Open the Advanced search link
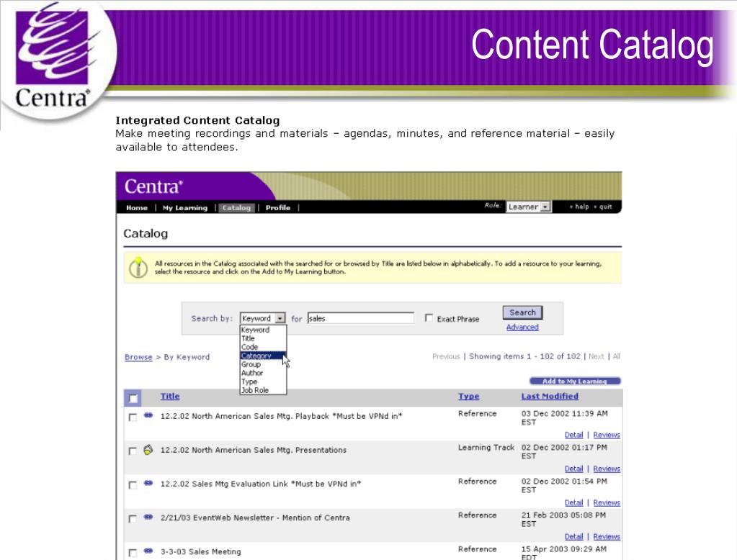737x560 pixels. point(522,327)
